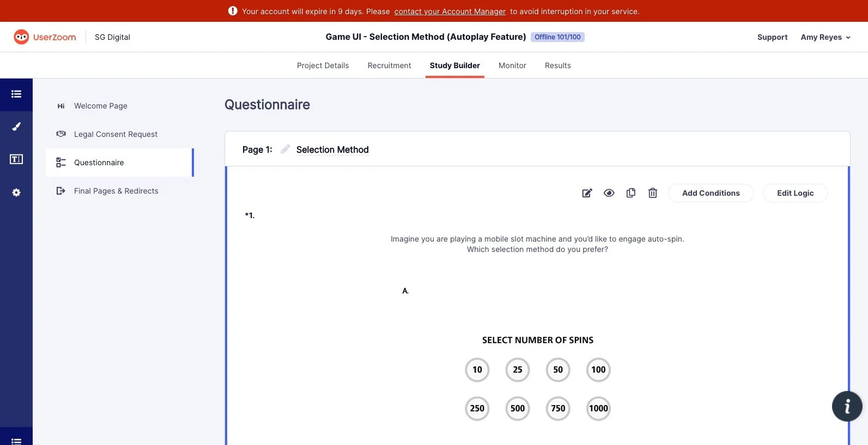Delete the question with trash icon
The width and height of the screenshot is (868, 445).
[x=653, y=193]
